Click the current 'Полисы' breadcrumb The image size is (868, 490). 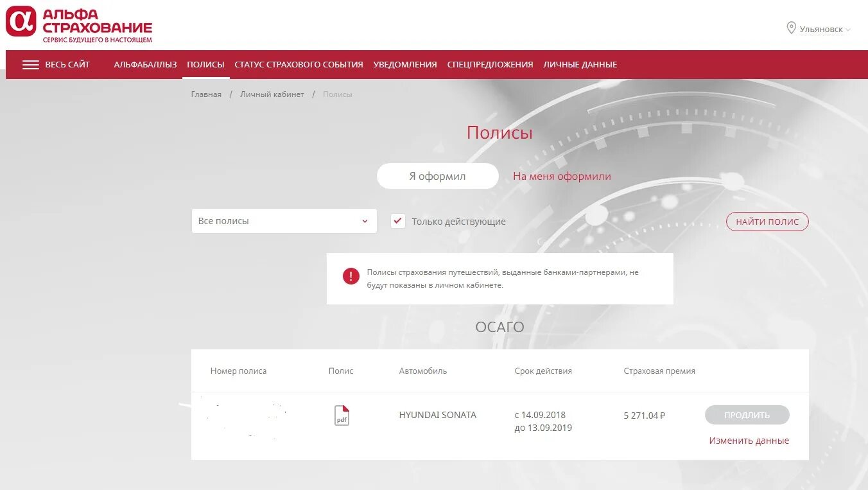338,94
